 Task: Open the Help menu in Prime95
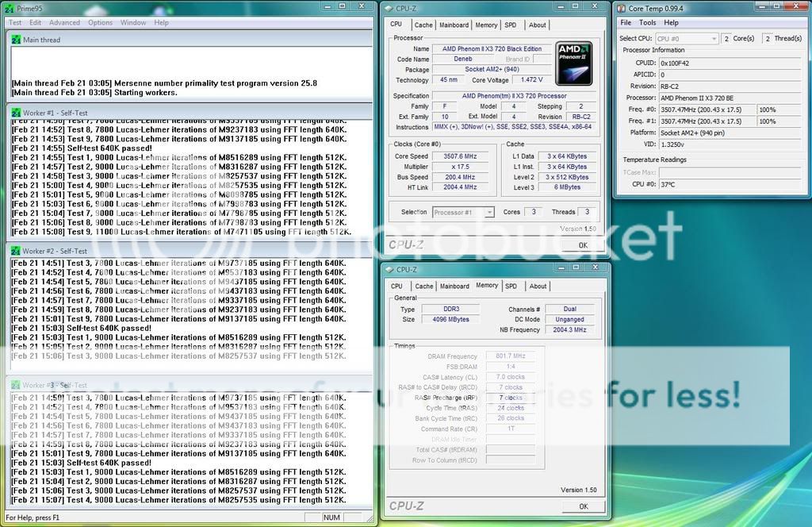click(x=161, y=23)
